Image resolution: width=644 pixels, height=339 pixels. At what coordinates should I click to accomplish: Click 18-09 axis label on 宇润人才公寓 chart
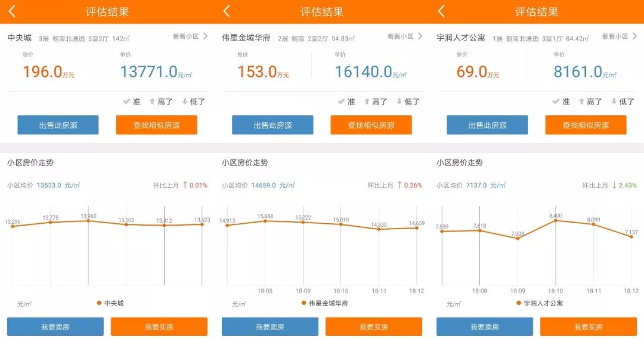click(518, 291)
